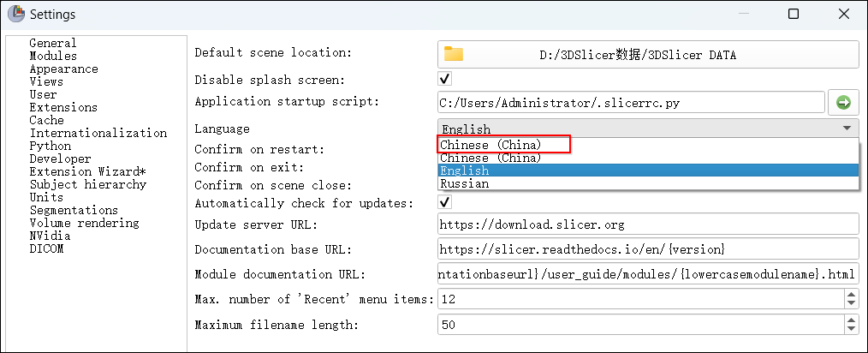Image resolution: width=868 pixels, height=353 pixels.
Task: Select the Volume rendering settings page
Action: [84, 223]
